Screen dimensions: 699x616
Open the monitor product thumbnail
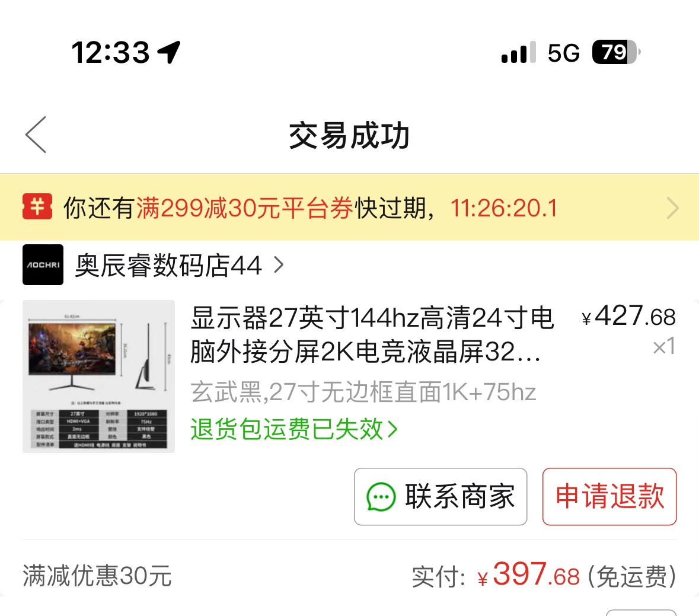tap(98, 376)
